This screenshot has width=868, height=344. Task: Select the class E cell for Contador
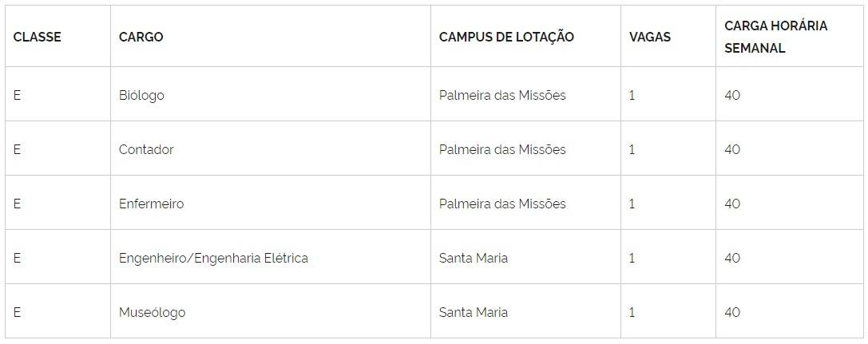(17, 149)
